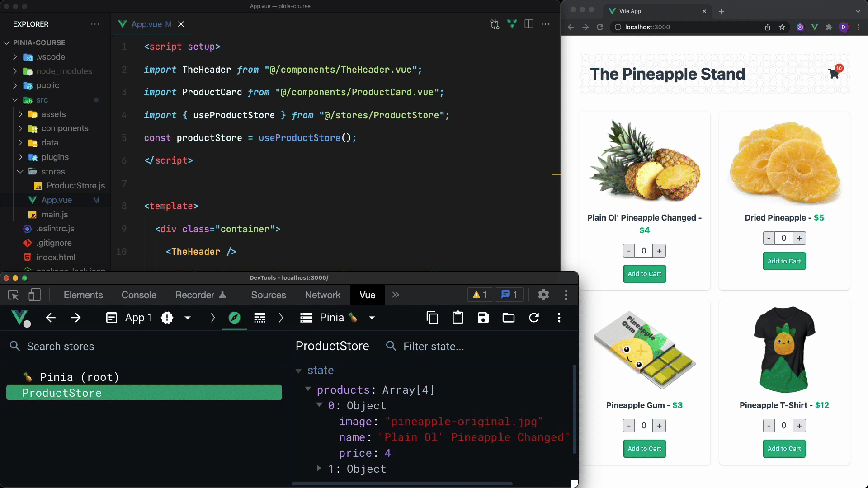Open DevTools settings gear

[543, 295]
